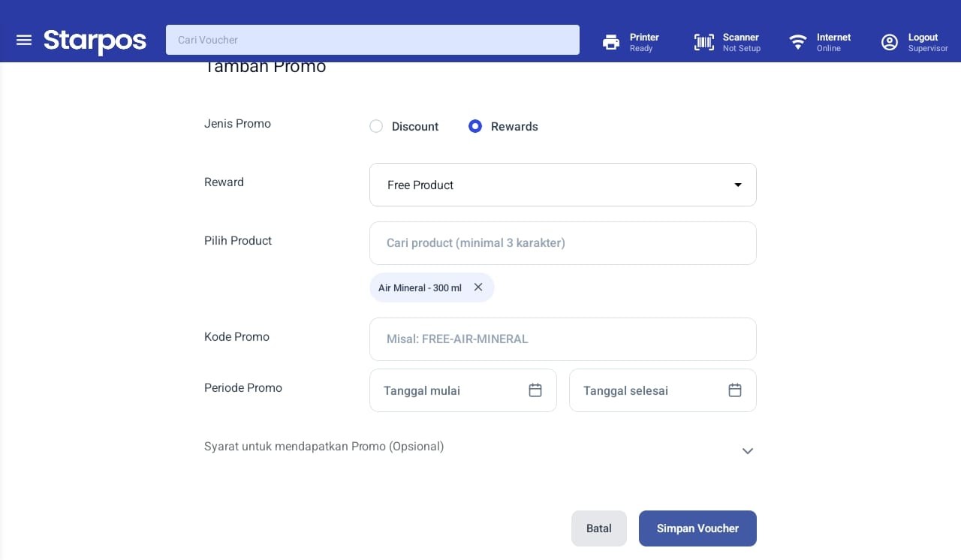This screenshot has width=961, height=560.
Task: Click the Printer status icon
Action: pyautogui.click(x=611, y=42)
